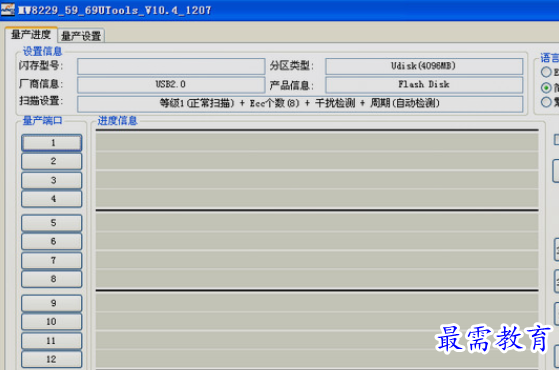Click the 扫描设置: label
559x370 pixels.
(41, 101)
